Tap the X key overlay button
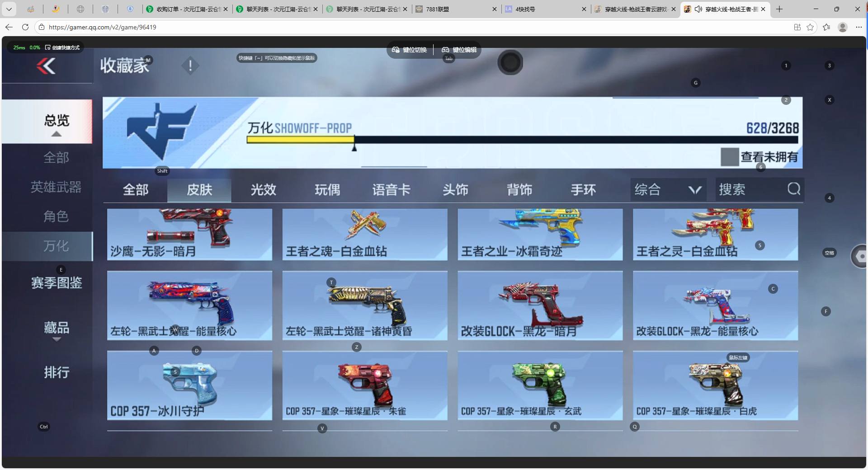The height and width of the screenshot is (470, 868). tap(830, 100)
